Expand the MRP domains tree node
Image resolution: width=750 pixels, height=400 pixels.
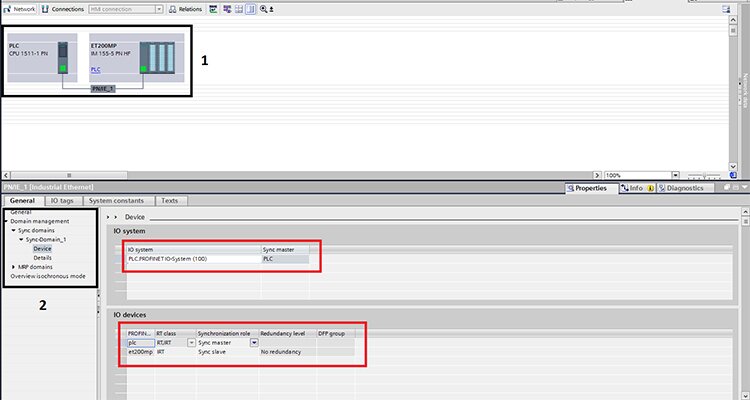coord(13,267)
